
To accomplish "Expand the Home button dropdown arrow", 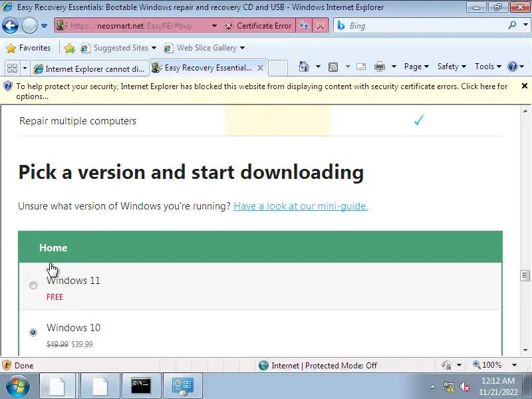I will coord(318,66).
